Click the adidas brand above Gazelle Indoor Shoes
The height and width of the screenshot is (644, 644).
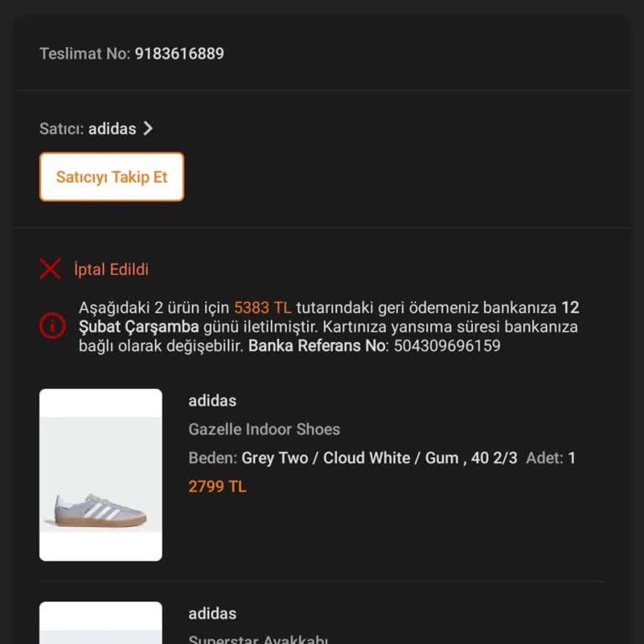212,401
